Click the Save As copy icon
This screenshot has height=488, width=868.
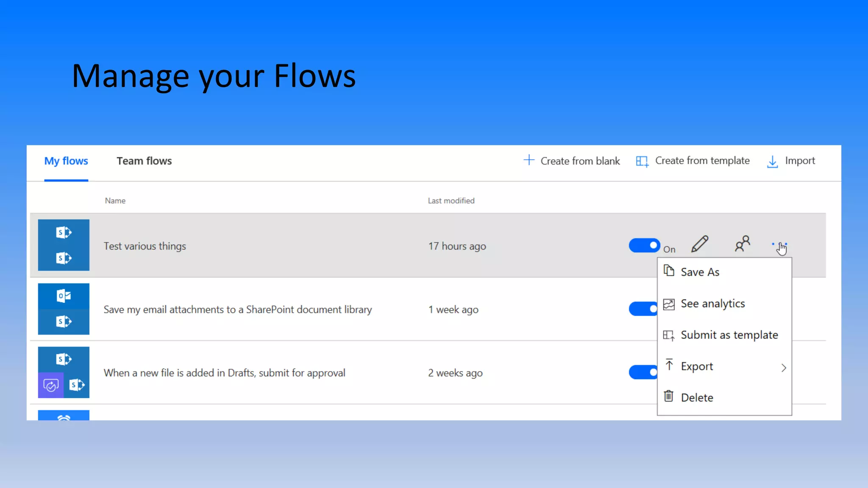point(669,271)
